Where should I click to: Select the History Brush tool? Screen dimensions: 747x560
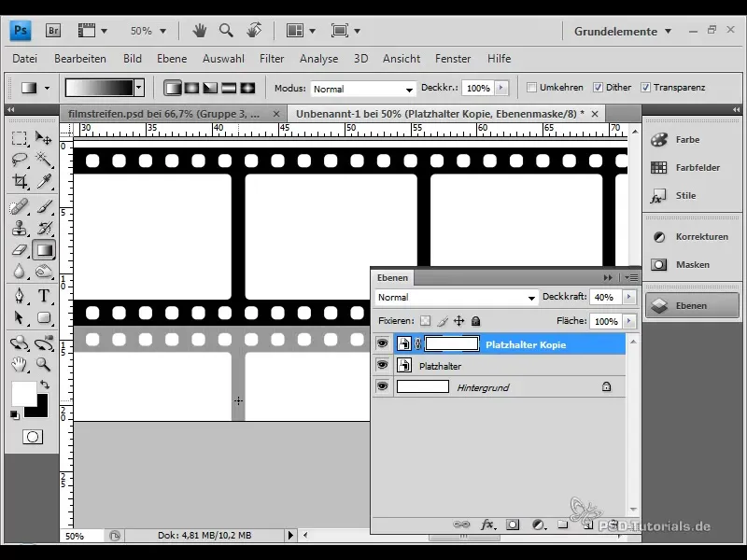44,229
